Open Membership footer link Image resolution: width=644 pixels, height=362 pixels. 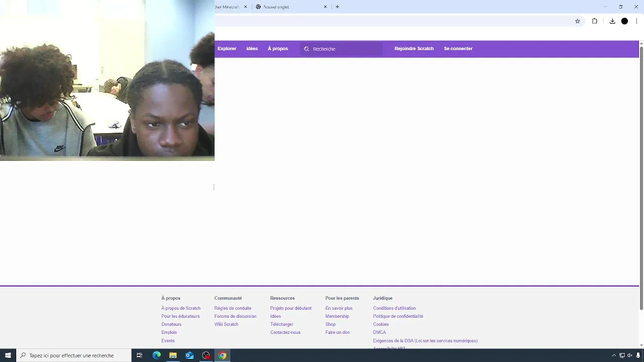pyautogui.click(x=337, y=316)
